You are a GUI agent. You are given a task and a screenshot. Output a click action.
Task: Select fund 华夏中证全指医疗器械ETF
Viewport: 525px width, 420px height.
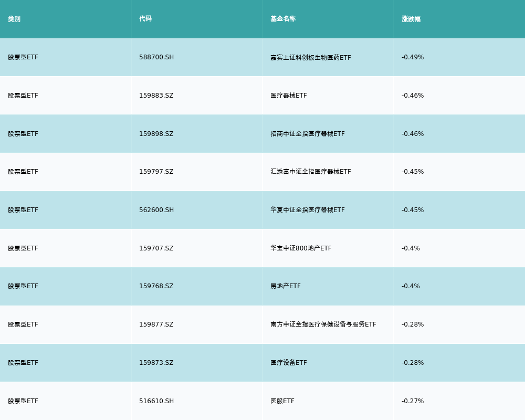point(307,210)
